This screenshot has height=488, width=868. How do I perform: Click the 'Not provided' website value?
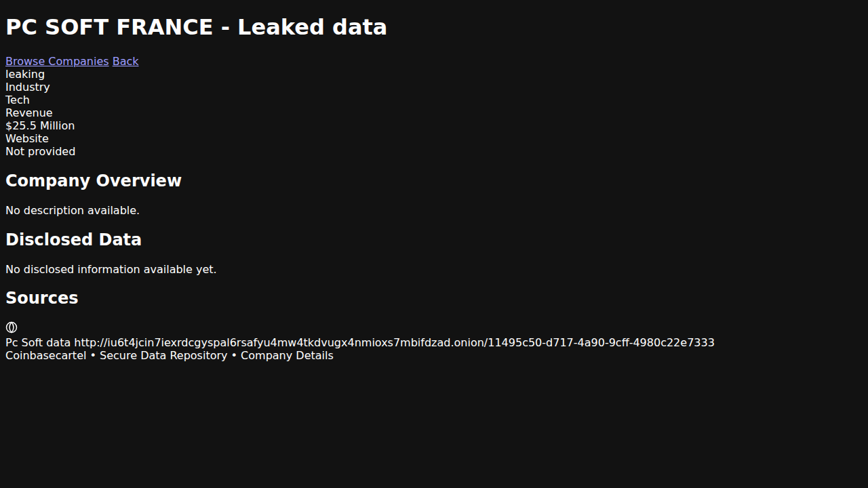click(x=41, y=151)
